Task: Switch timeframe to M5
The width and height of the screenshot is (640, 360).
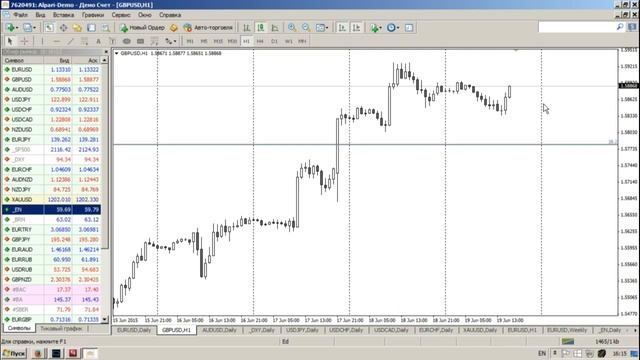Action: click(204, 41)
